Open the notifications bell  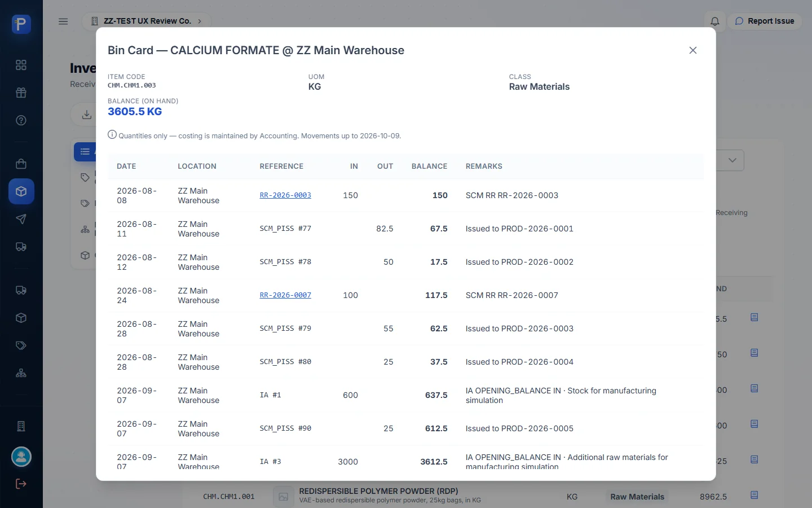click(x=715, y=21)
